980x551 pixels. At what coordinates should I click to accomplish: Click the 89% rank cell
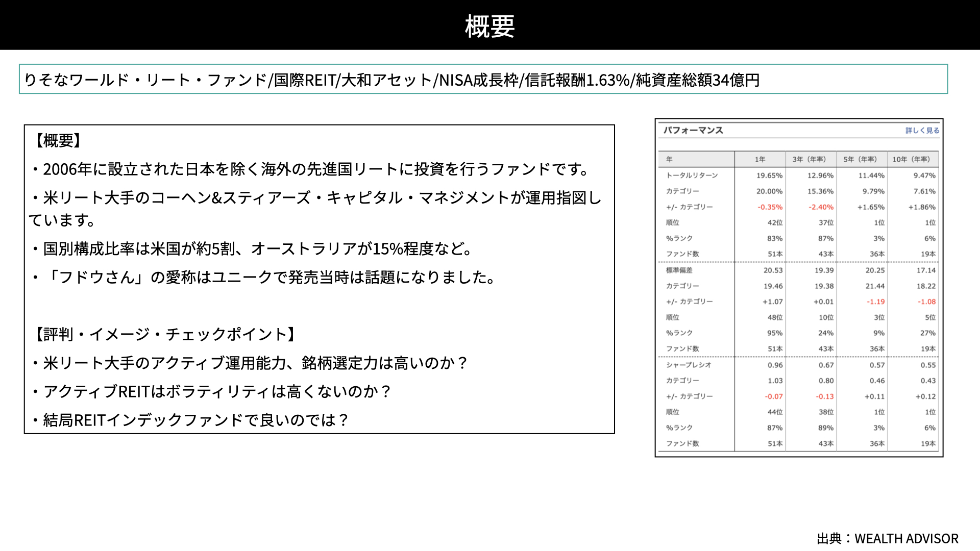click(x=826, y=428)
